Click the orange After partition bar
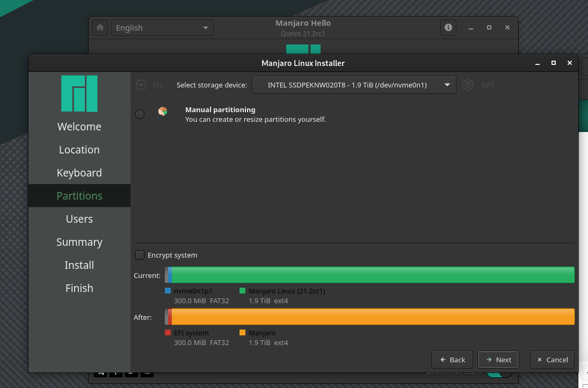 (371, 317)
